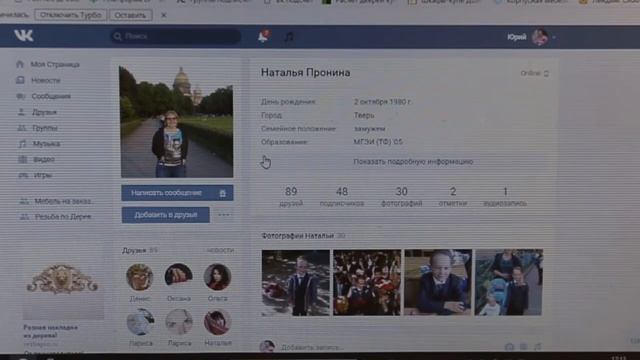This screenshot has width=640, height=360.
Task: Click the VK logo icon
Action: tap(24, 36)
